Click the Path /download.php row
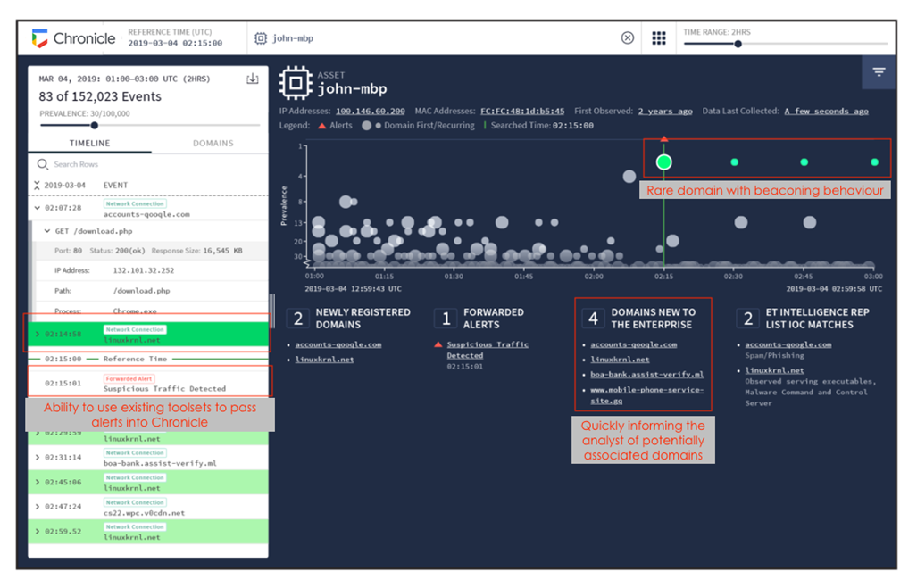The width and height of the screenshot is (917, 588). pos(151,291)
